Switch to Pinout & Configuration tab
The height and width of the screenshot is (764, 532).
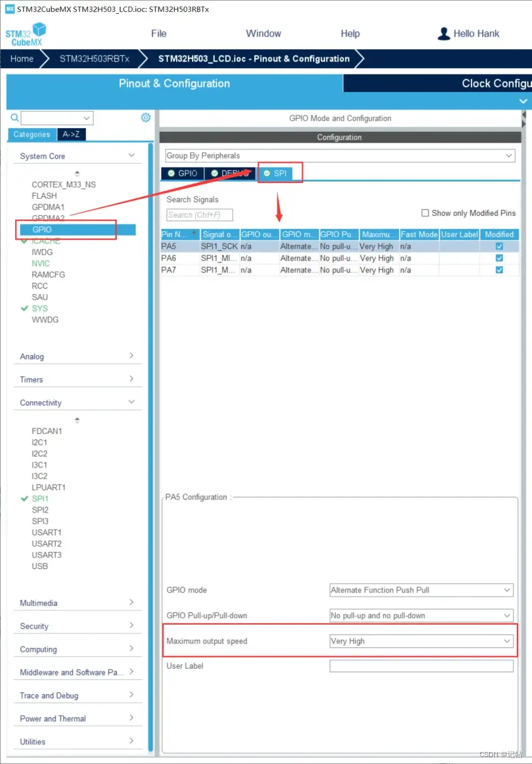pyautogui.click(x=175, y=83)
